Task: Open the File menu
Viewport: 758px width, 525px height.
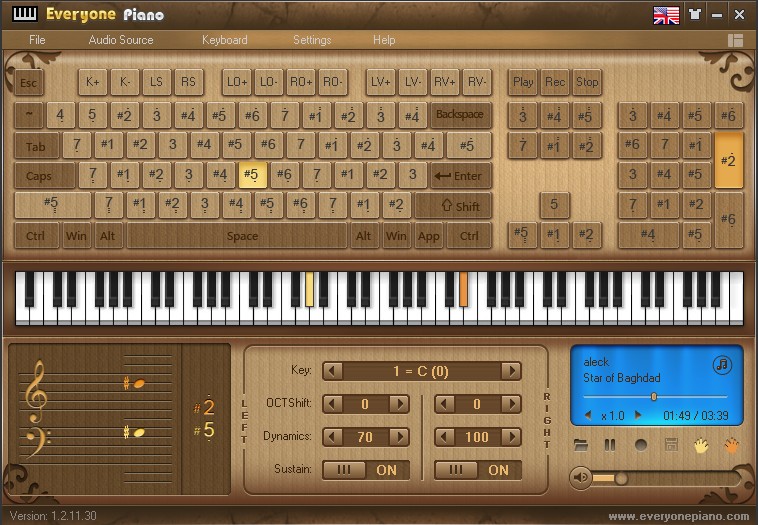Action: (37, 40)
